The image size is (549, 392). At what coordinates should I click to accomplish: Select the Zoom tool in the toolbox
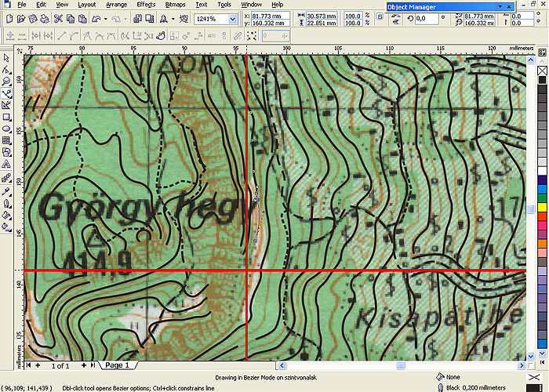tap(6, 82)
